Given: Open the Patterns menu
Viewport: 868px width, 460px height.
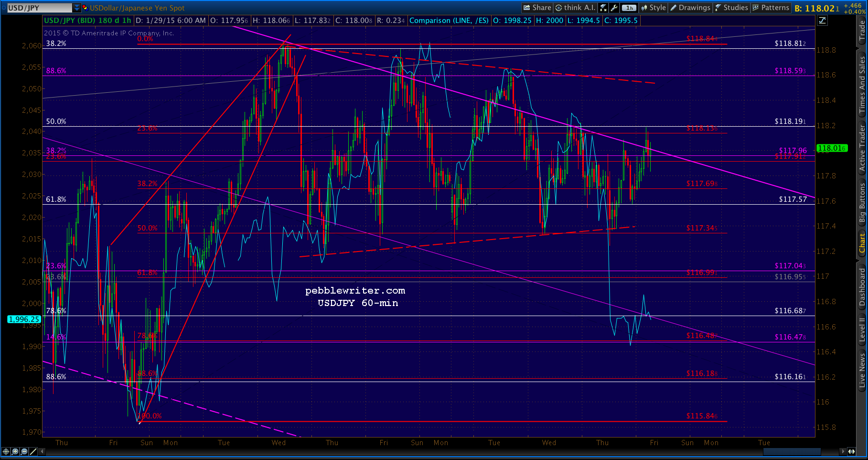Looking at the screenshot, I should coord(771,8).
